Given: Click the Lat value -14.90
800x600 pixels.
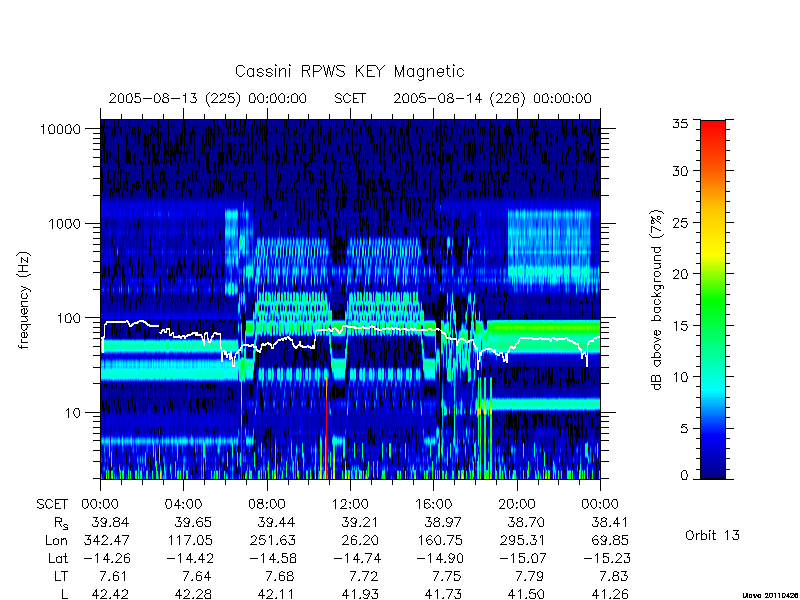Looking at the screenshot, I should (x=439, y=558).
